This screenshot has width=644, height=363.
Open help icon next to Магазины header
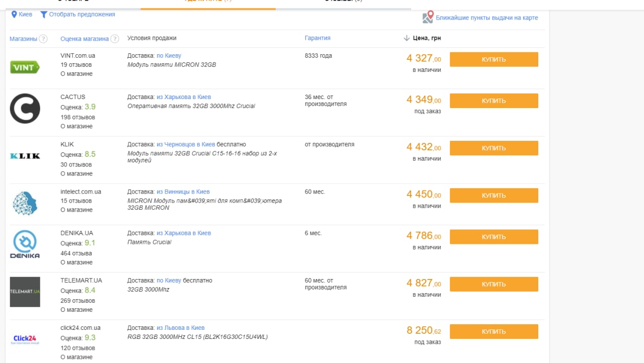click(x=43, y=39)
